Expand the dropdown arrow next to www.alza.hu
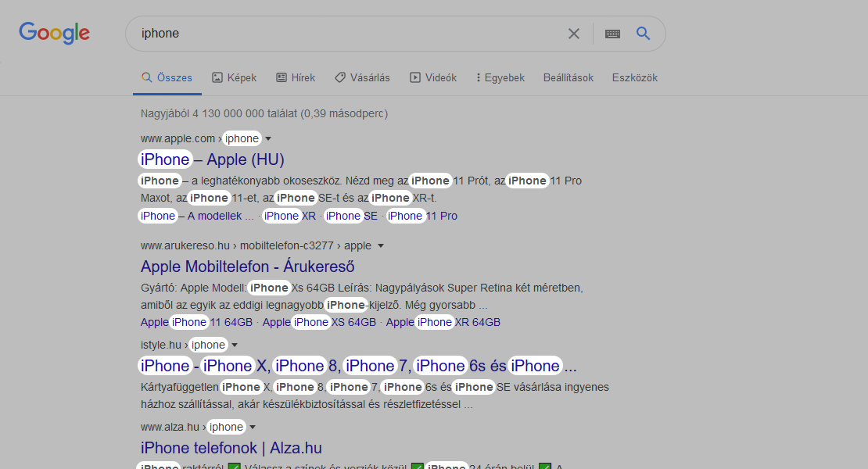 253,427
